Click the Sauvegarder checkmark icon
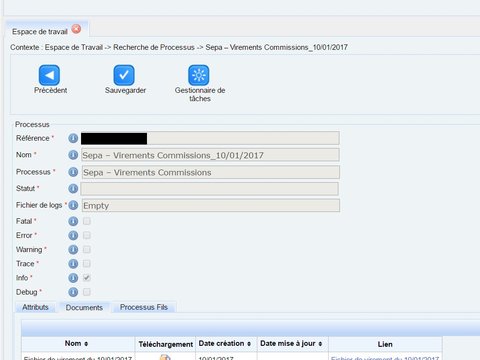Viewport: 480px width, 360px height. coord(124,75)
